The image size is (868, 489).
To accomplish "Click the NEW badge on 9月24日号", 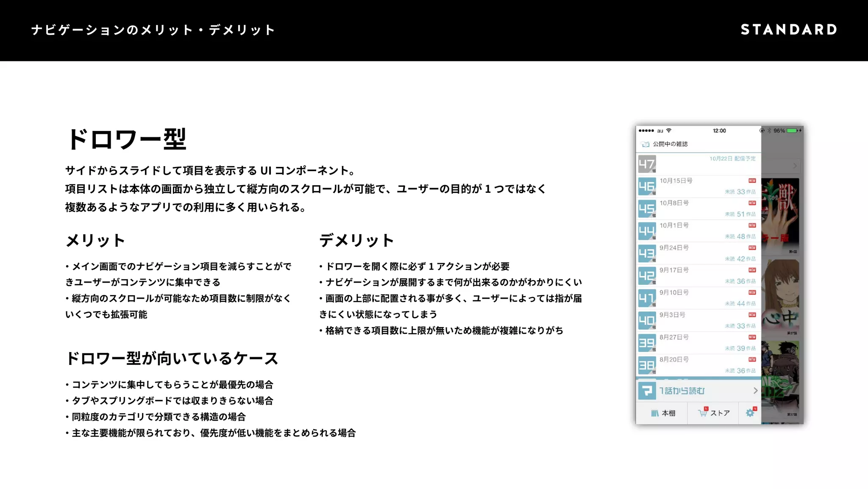I will 752,248.
